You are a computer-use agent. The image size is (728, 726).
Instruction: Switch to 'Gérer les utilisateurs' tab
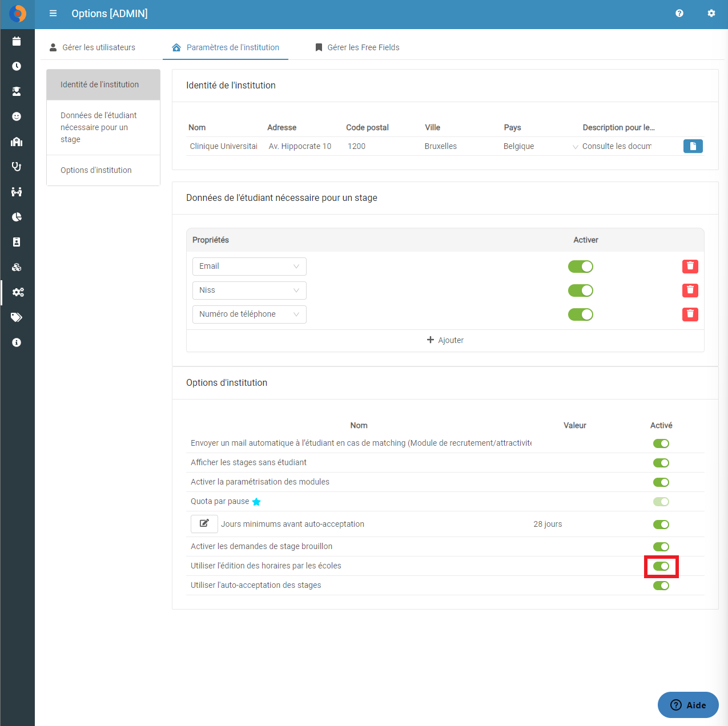click(x=92, y=47)
